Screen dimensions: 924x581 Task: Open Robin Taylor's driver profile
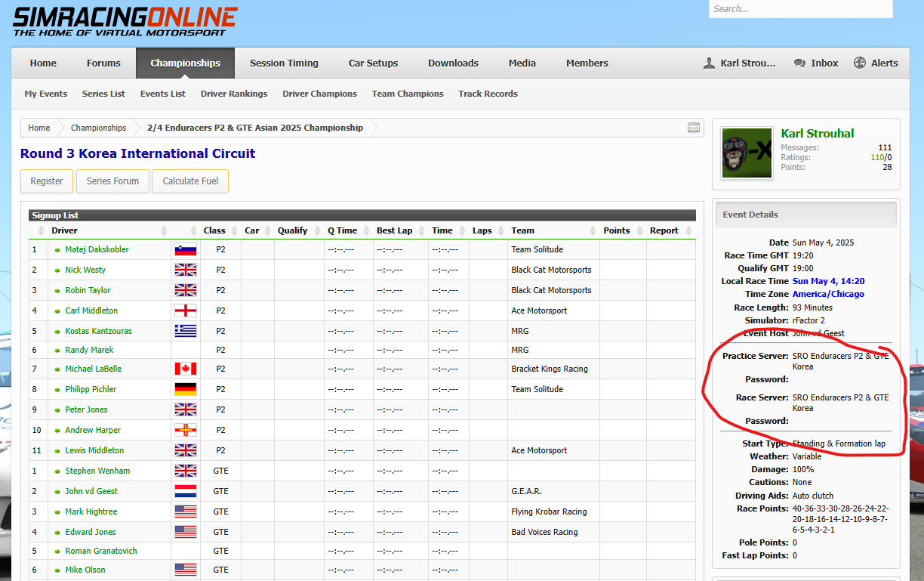click(x=88, y=291)
